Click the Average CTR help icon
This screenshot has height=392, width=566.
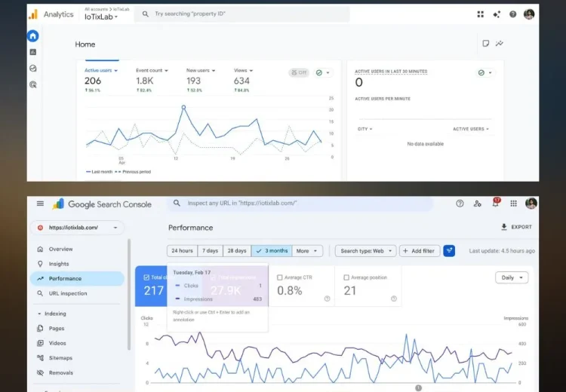coord(327,299)
